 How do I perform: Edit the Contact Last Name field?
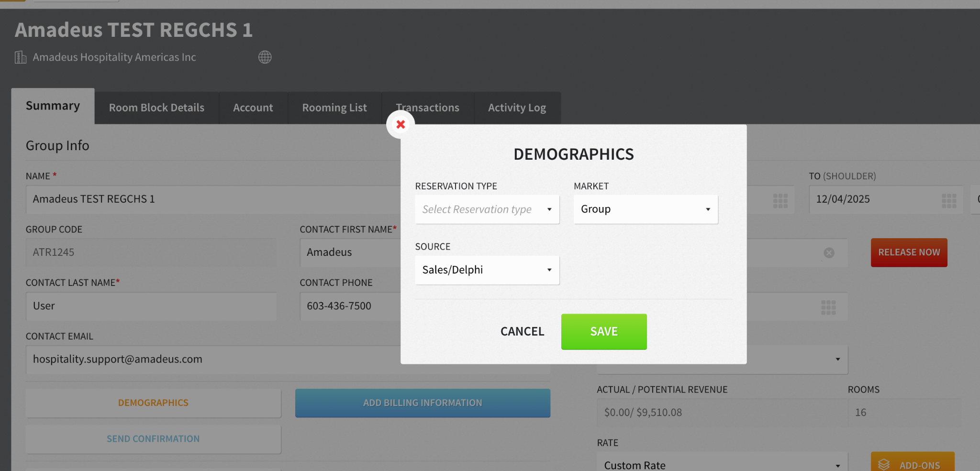click(x=151, y=306)
